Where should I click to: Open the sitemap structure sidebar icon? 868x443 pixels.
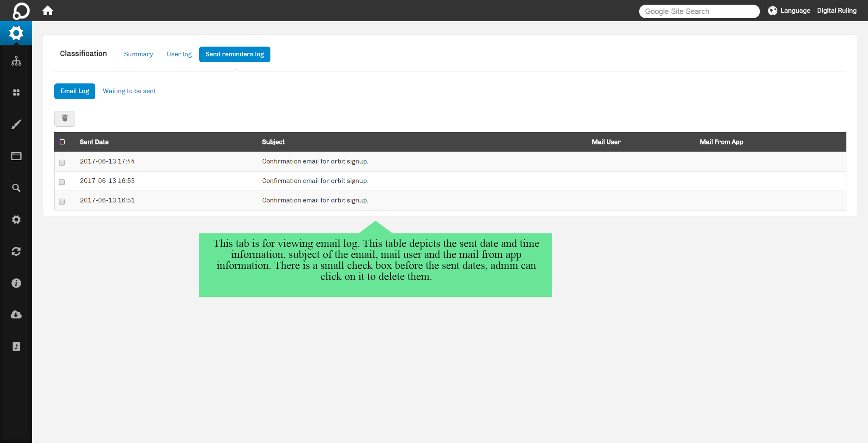(x=16, y=61)
